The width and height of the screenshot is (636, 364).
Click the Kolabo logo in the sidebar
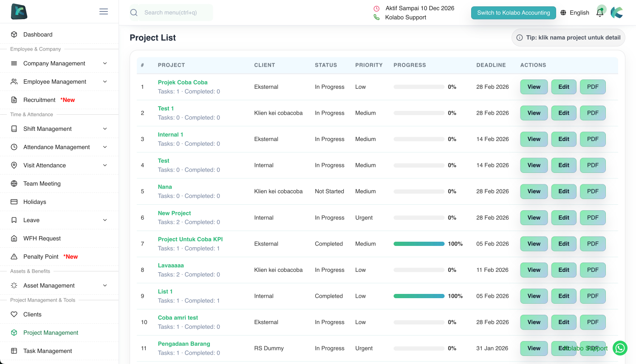click(19, 11)
